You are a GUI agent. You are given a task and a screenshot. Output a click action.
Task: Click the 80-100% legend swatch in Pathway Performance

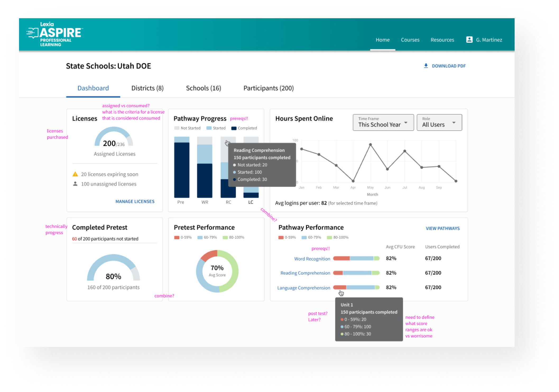pos(329,238)
